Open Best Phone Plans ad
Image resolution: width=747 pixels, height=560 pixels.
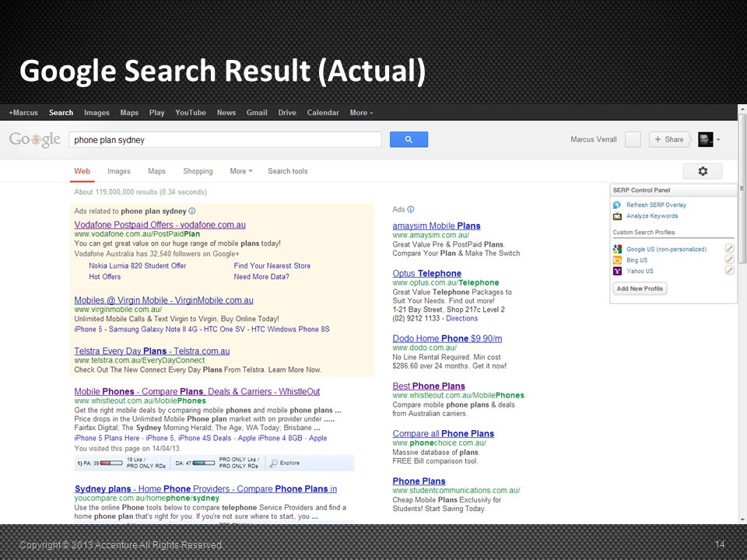(x=429, y=387)
